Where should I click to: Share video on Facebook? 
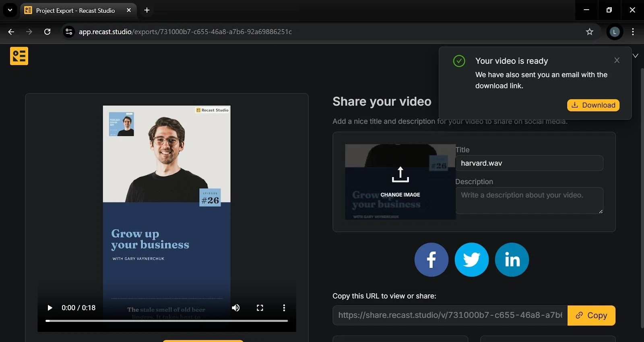point(431,260)
